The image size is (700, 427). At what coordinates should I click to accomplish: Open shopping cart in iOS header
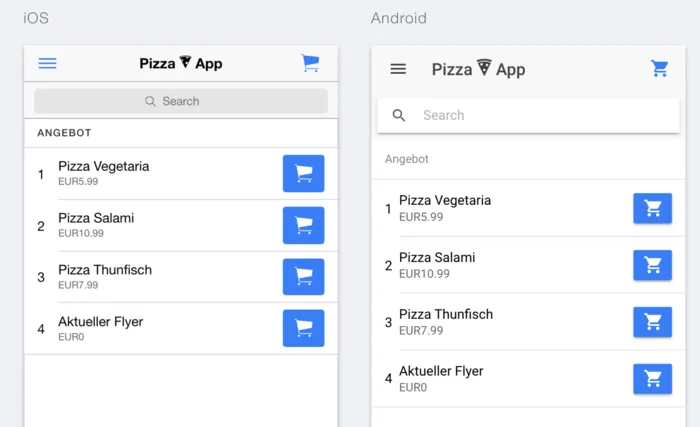coord(311,63)
